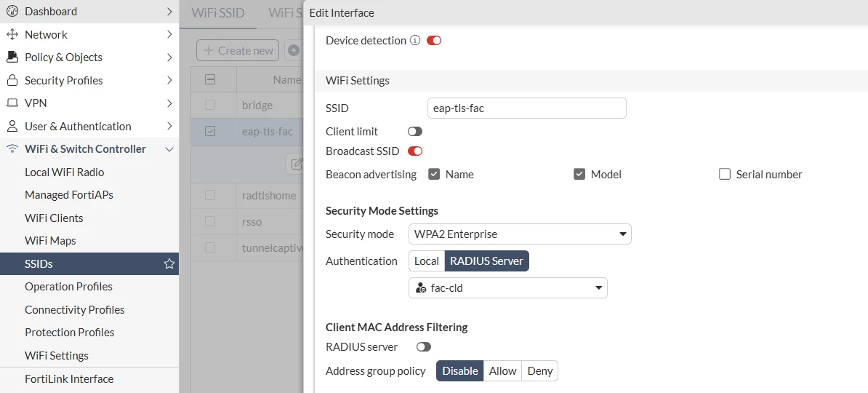Open the Security mode dropdown
Viewport: 868px width, 393px height.
(520, 234)
